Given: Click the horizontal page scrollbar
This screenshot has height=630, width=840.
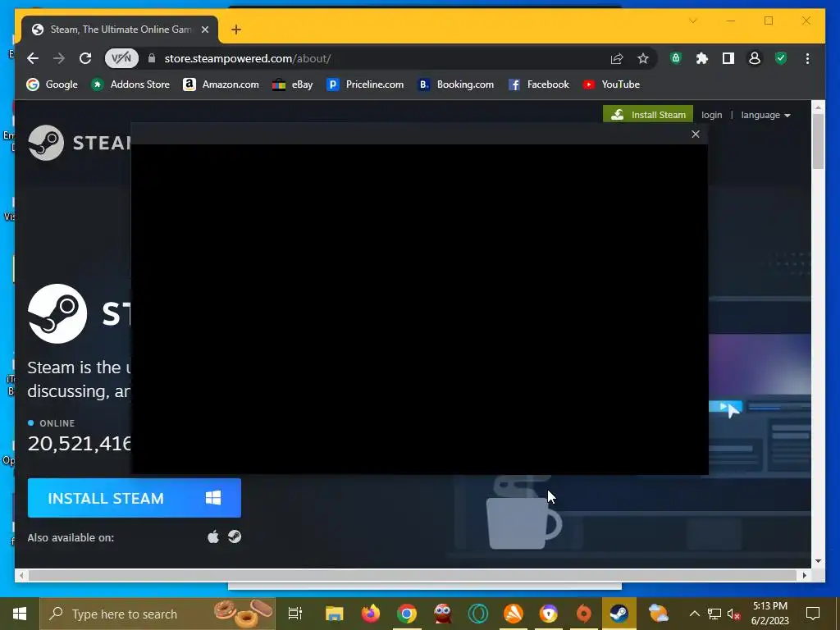Looking at the screenshot, I should point(413,575).
